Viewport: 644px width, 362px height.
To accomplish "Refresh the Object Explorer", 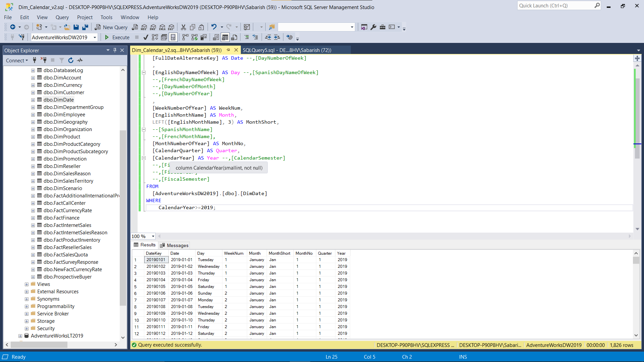I will (x=70, y=60).
